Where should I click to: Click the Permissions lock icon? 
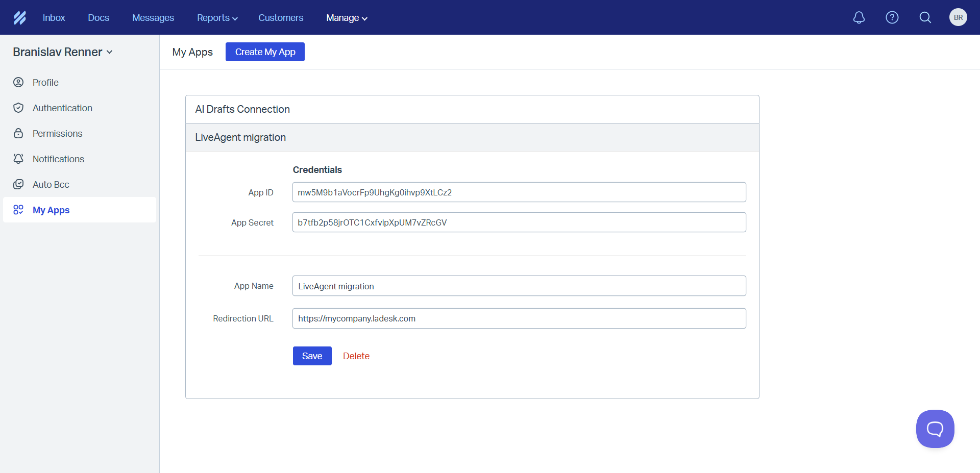18,133
